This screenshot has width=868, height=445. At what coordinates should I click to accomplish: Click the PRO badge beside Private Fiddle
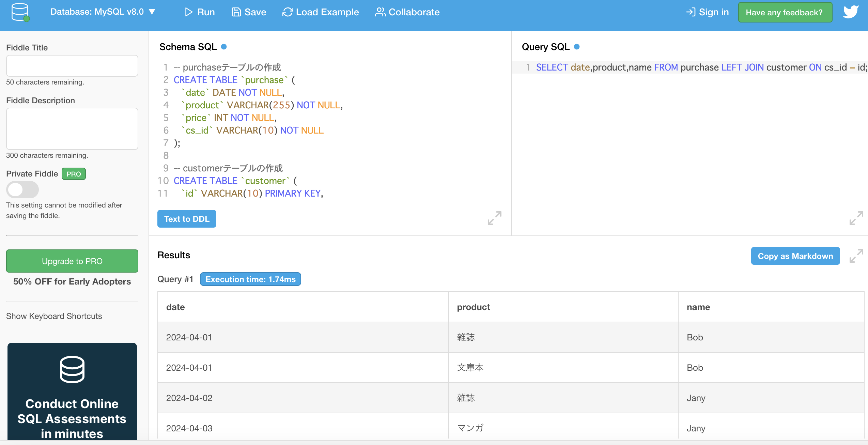(x=74, y=174)
